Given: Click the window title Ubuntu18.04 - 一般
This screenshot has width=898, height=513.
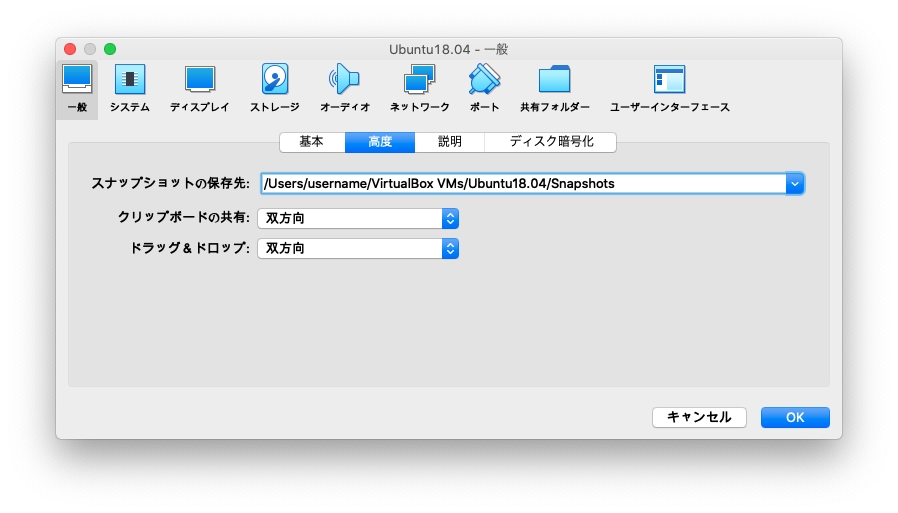Looking at the screenshot, I should [448, 49].
